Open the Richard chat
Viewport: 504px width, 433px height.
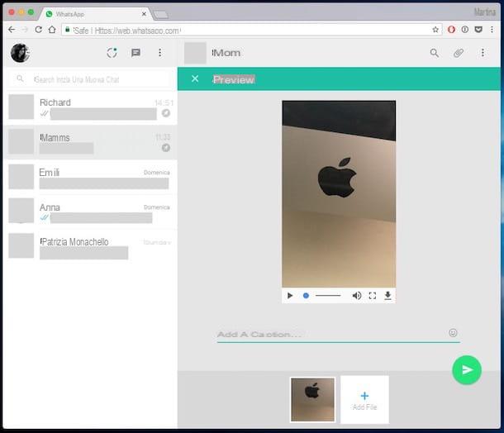click(x=90, y=107)
